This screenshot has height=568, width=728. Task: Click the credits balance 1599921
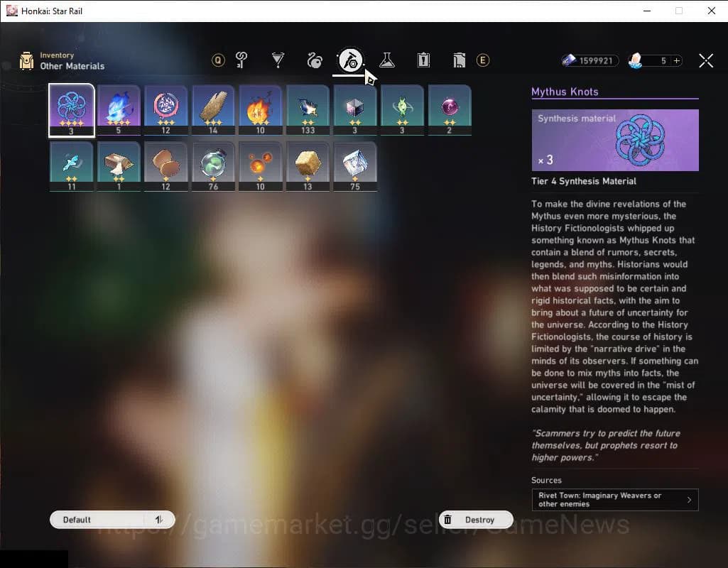[590, 60]
